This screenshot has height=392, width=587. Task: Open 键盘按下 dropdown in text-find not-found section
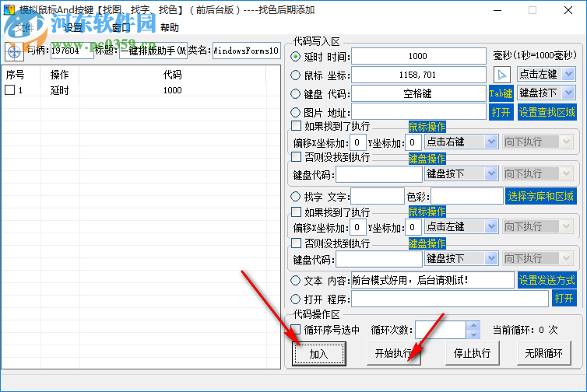tap(461, 258)
